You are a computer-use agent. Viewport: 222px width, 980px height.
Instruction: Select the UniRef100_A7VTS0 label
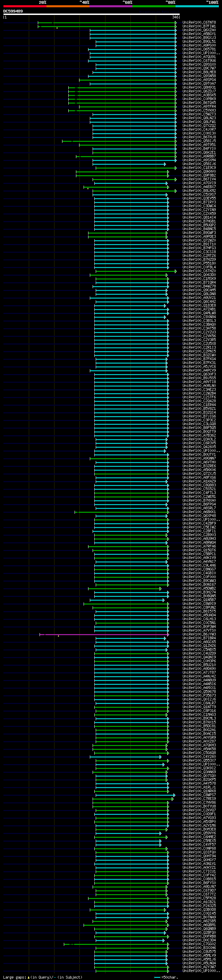[199, 631]
